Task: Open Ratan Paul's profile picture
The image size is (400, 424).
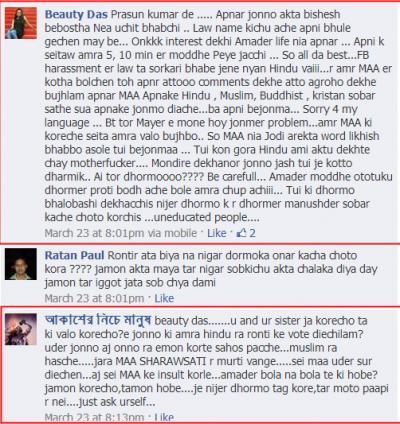Action: (21, 264)
